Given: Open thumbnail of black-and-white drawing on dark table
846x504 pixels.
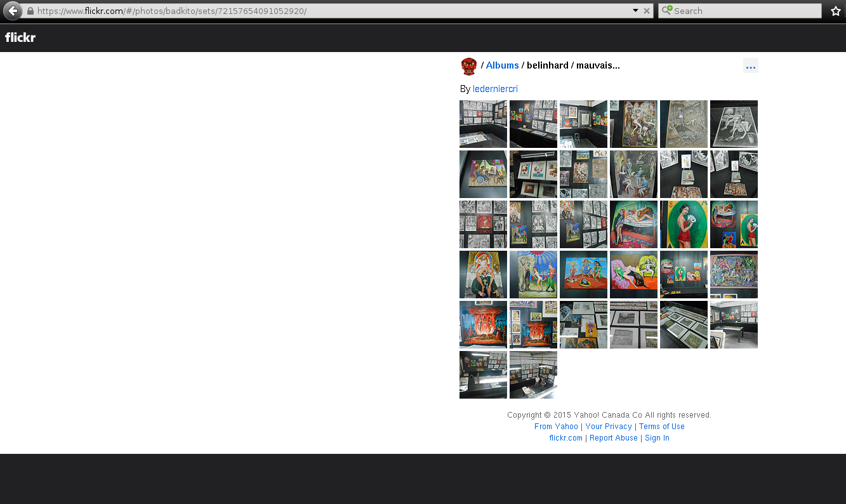Looking at the screenshot, I should pyautogui.click(x=734, y=124).
